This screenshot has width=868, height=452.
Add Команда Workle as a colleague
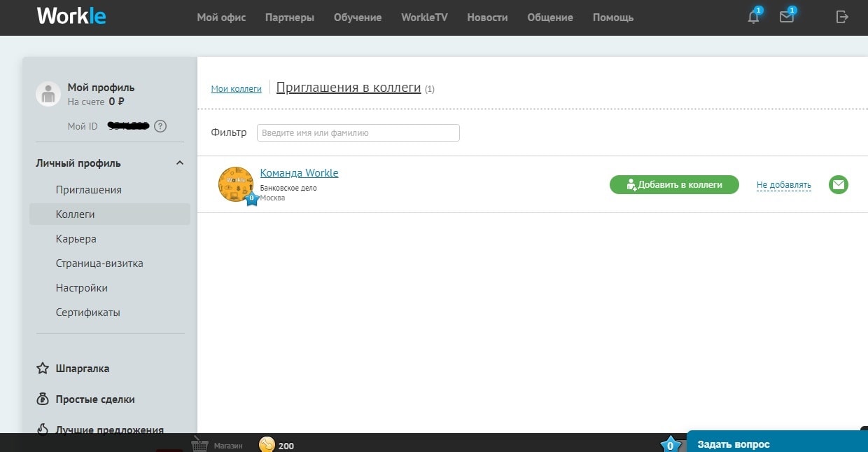click(673, 184)
